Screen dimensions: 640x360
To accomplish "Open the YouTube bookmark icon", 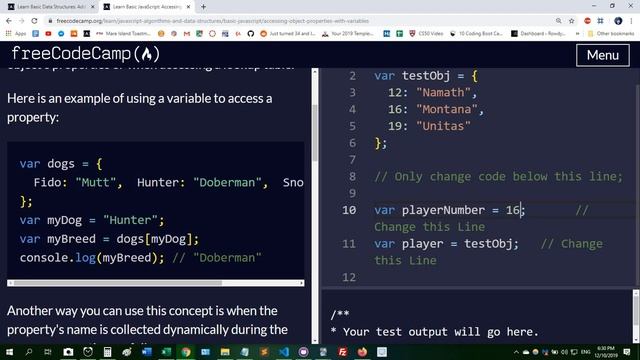I will (48, 33).
